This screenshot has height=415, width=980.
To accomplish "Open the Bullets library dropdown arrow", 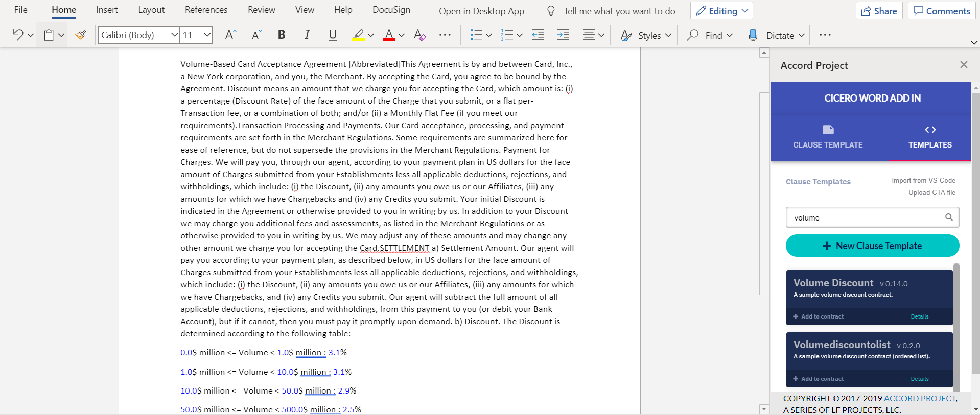I will point(489,35).
